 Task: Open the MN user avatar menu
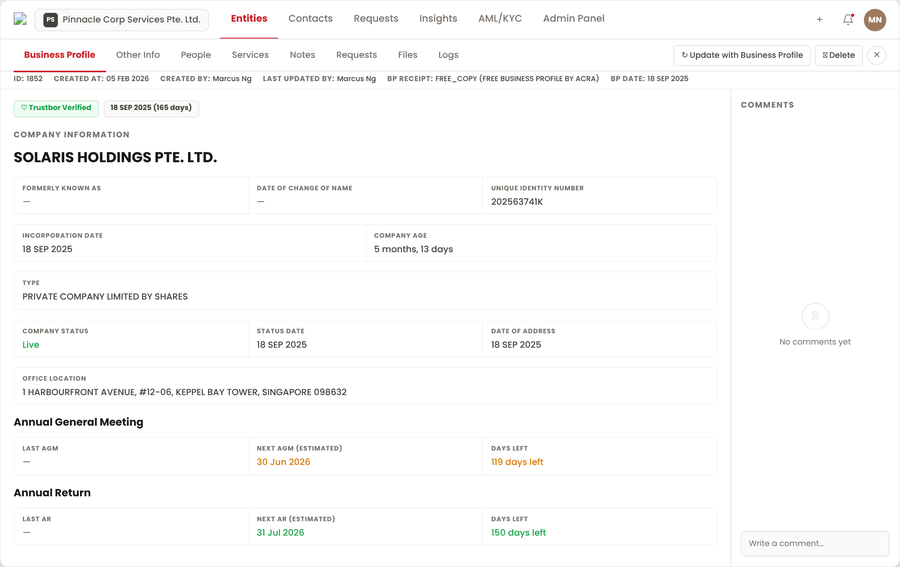point(875,19)
